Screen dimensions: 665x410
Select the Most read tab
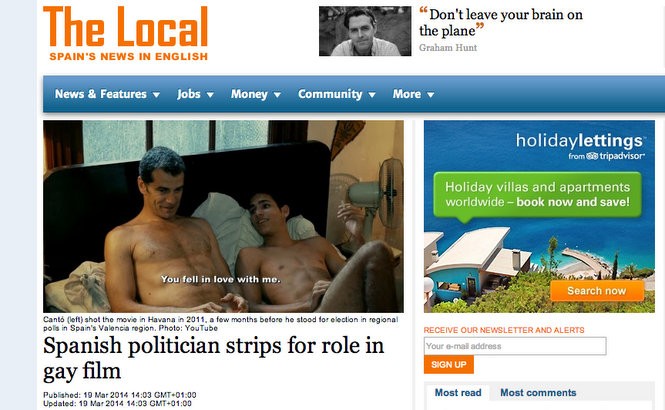[458, 393]
